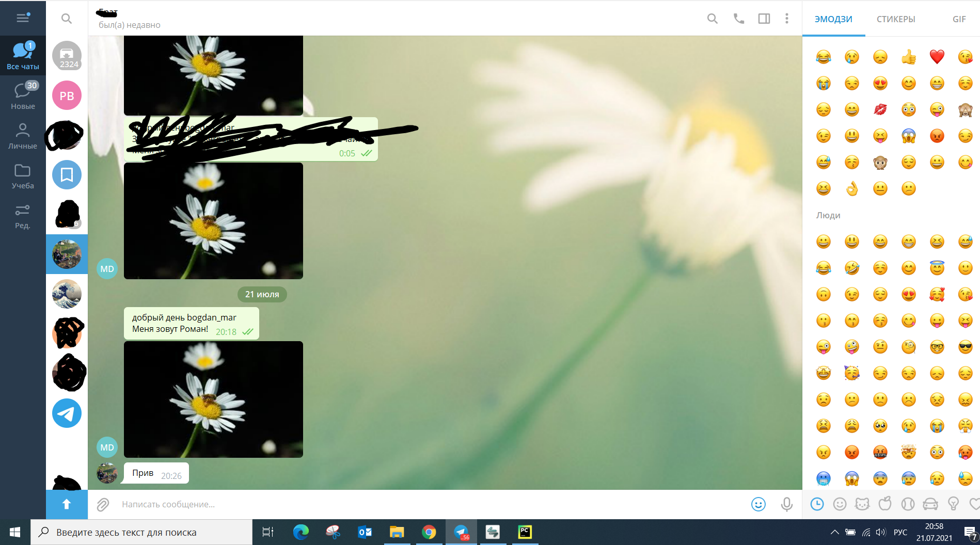Select the cursing face emoji
Viewport: 980px width, 545px height.
click(x=880, y=452)
